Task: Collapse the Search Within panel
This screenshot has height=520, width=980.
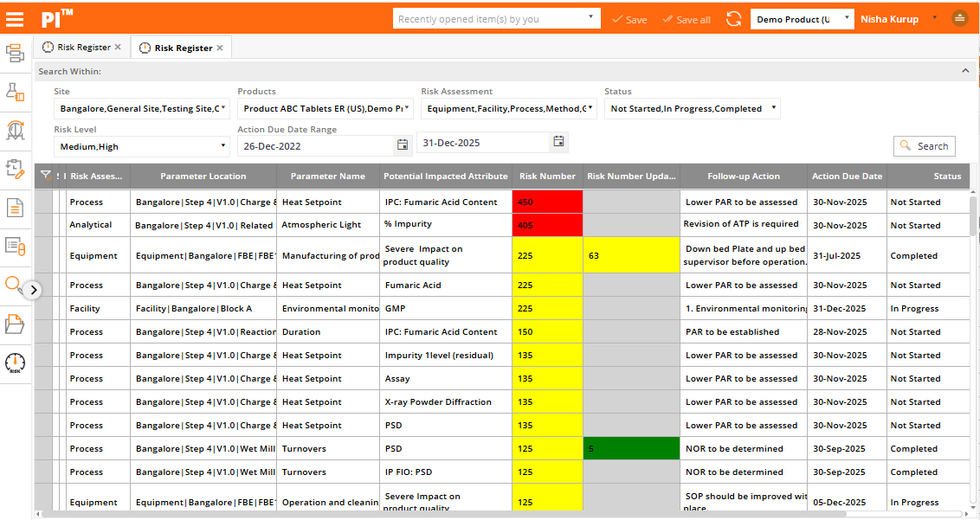Action: (x=965, y=71)
